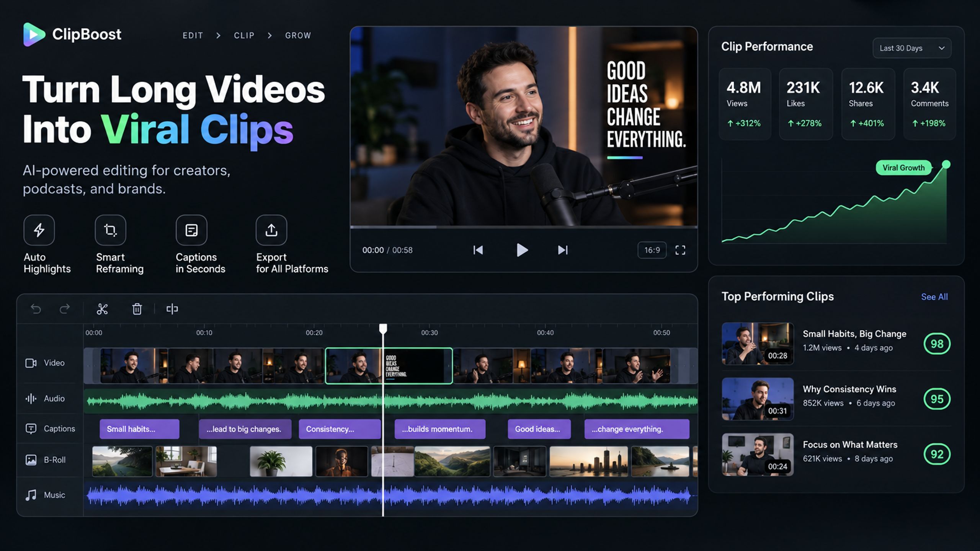
Task: Click the Audio track waveform icon
Action: click(x=31, y=399)
